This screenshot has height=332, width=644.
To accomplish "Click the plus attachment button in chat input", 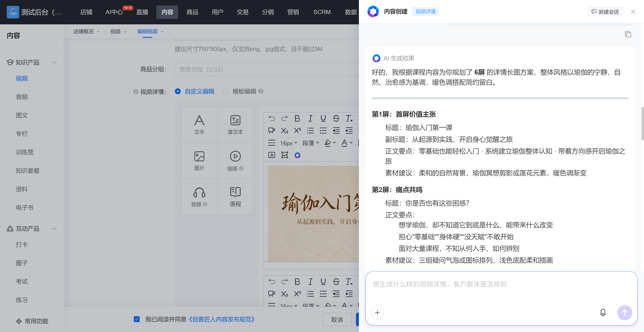I will click(377, 312).
